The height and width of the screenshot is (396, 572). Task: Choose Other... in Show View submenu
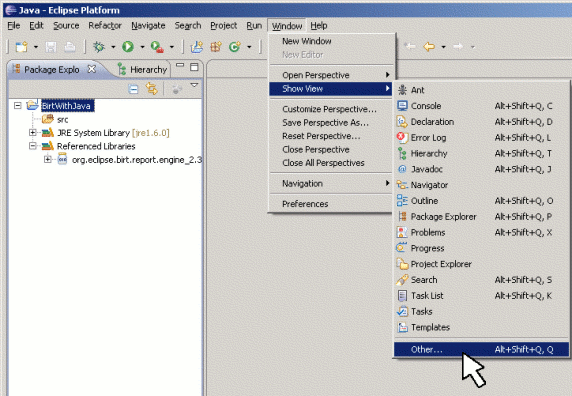tap(481, 349)
